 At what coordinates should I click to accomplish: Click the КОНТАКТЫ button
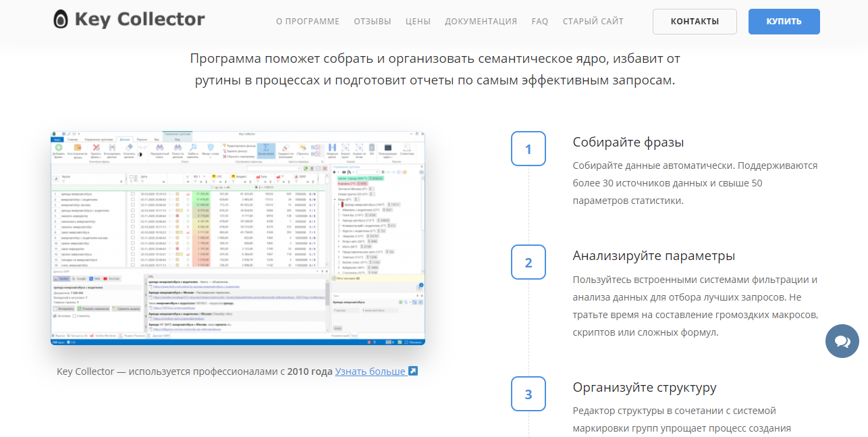(x=695, y=22)
